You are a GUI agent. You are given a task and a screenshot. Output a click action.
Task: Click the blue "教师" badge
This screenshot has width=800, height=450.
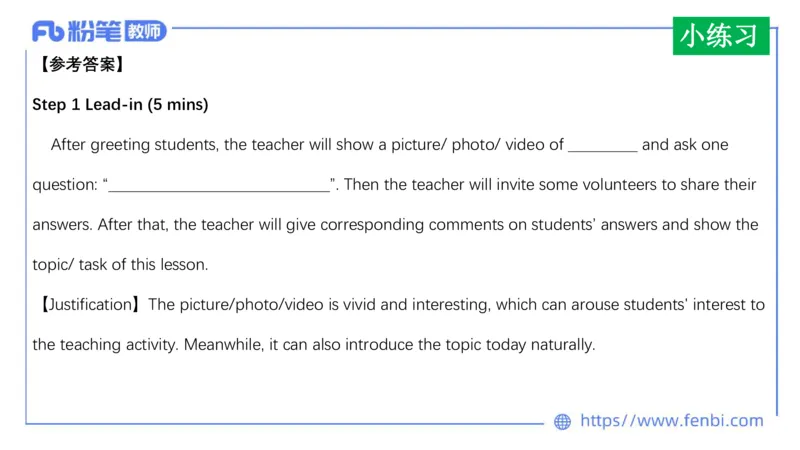(145, 32)
